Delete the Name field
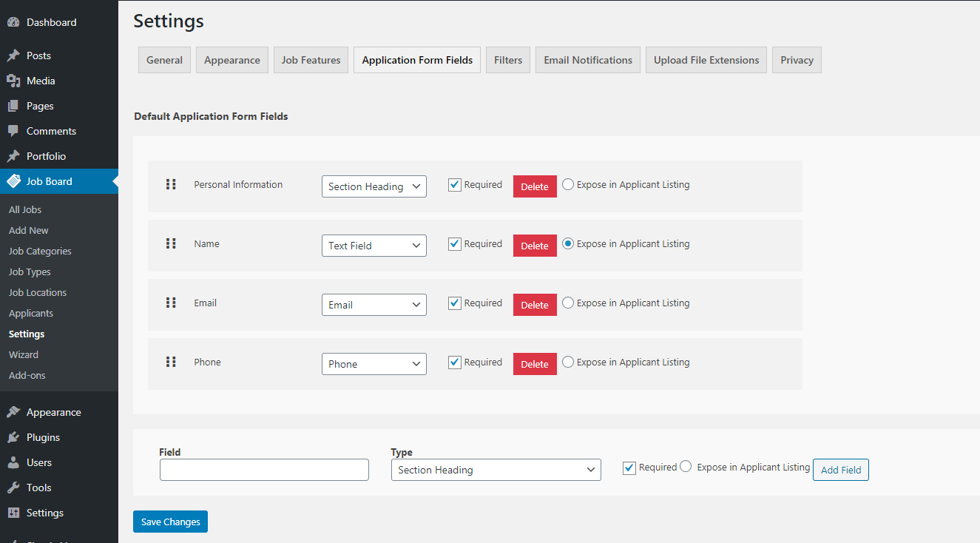Image resolution: width=980 pixels, height=543 pixels. (535, 246)
